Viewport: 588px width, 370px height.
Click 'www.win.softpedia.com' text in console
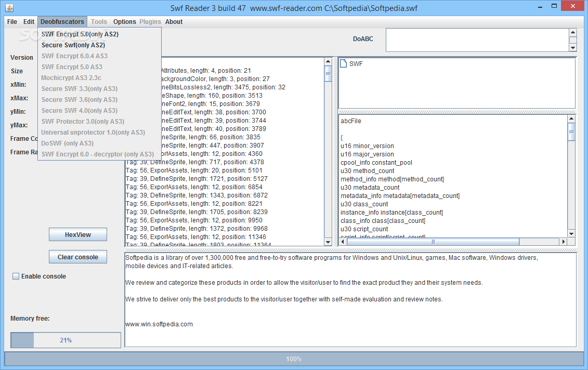pyautogui.click(x=159, y=324)
